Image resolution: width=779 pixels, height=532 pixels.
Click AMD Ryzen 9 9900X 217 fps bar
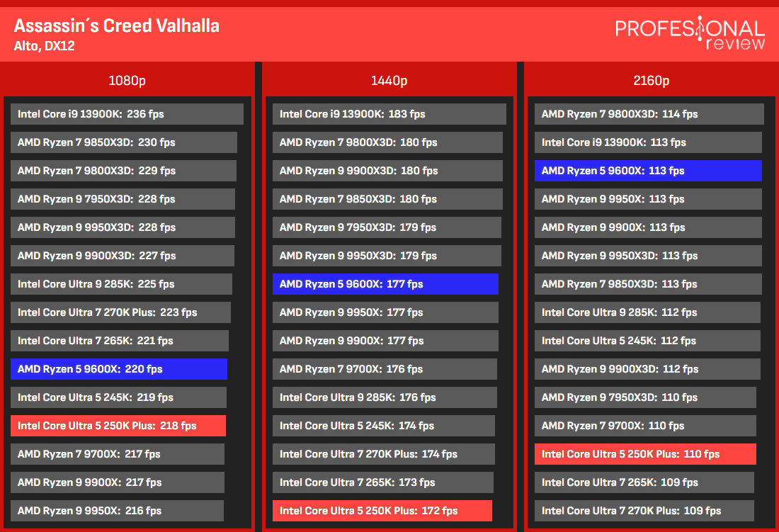pos(118,482)
